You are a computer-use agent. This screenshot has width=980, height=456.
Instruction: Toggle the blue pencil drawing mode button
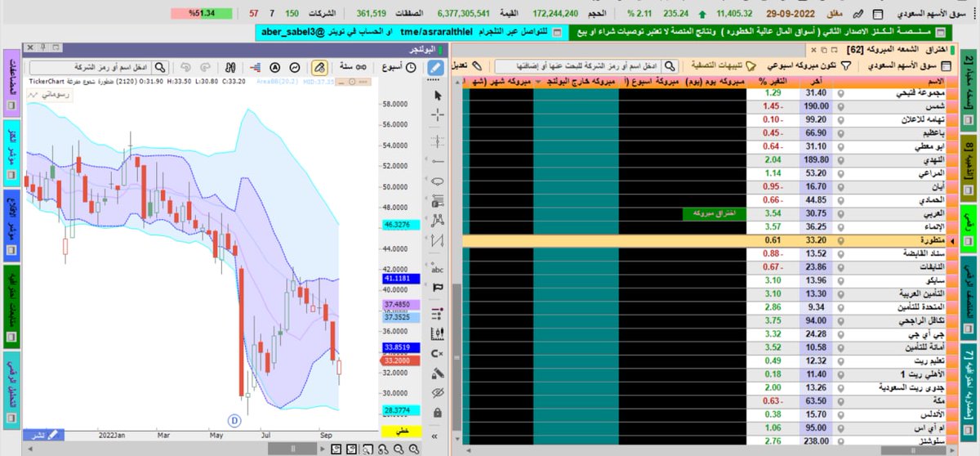[x=437, y=67]
